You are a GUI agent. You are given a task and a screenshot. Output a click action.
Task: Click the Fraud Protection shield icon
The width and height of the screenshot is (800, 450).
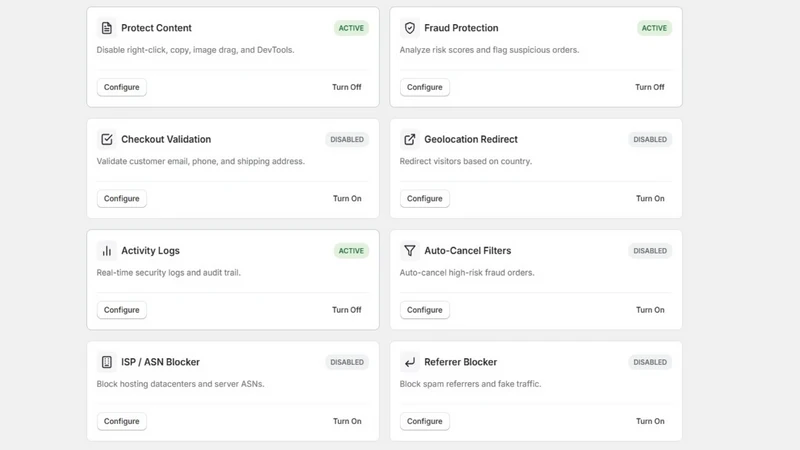[410, 28]
